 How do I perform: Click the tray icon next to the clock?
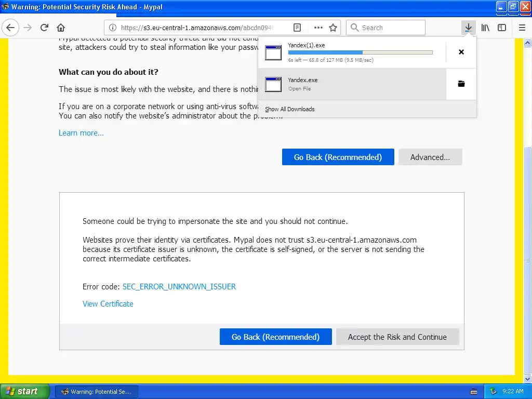pyautogui.click(x=493, y=392)
